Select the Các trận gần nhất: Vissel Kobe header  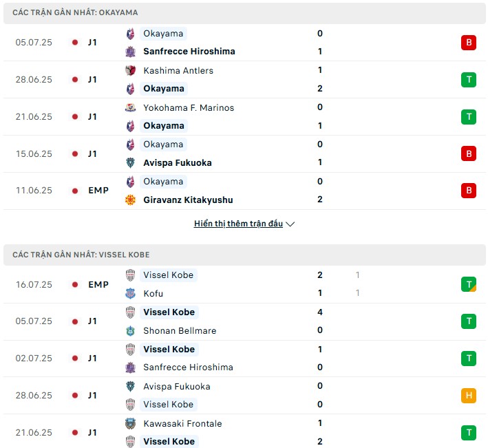[244, 255]
